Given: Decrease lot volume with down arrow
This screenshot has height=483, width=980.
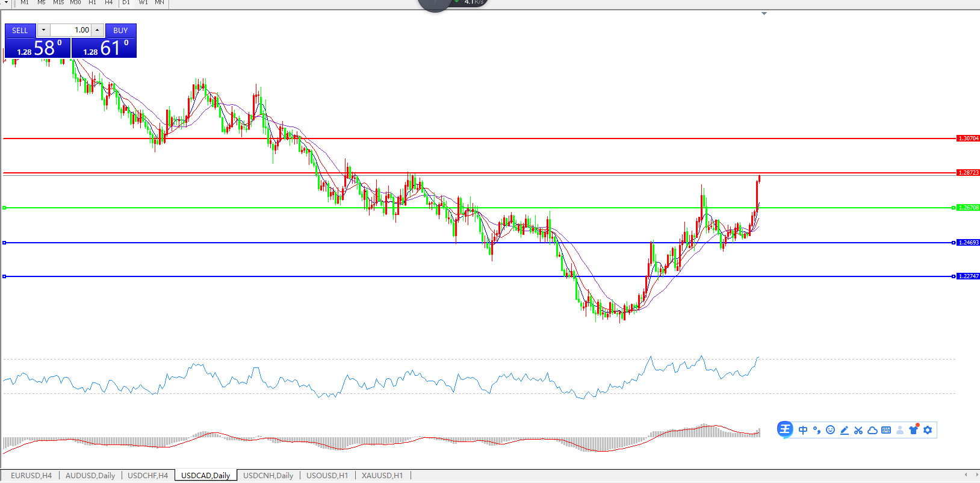Looking at the screenshot, I should point(43,30).
